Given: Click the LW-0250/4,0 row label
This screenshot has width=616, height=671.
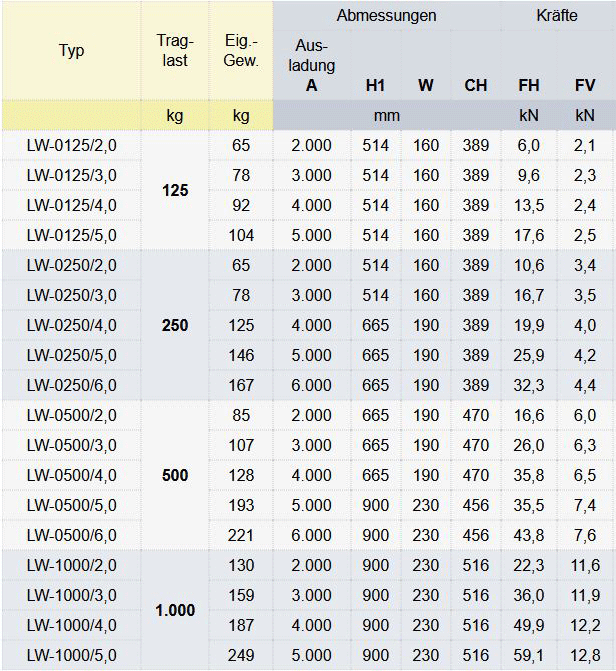Looking at the screenshot, I should pos(71,326).
